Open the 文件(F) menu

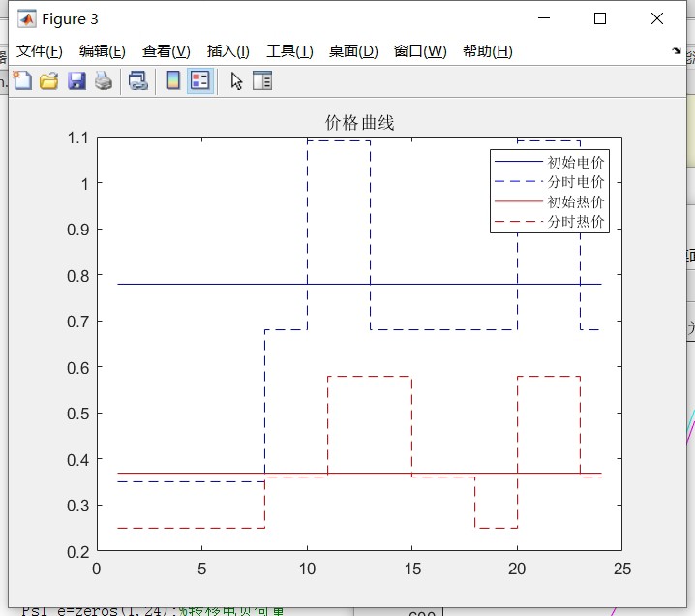40,51
